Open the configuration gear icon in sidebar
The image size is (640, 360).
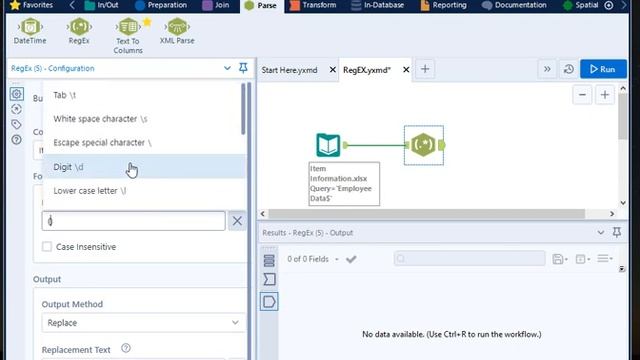(x=16, y=94)
